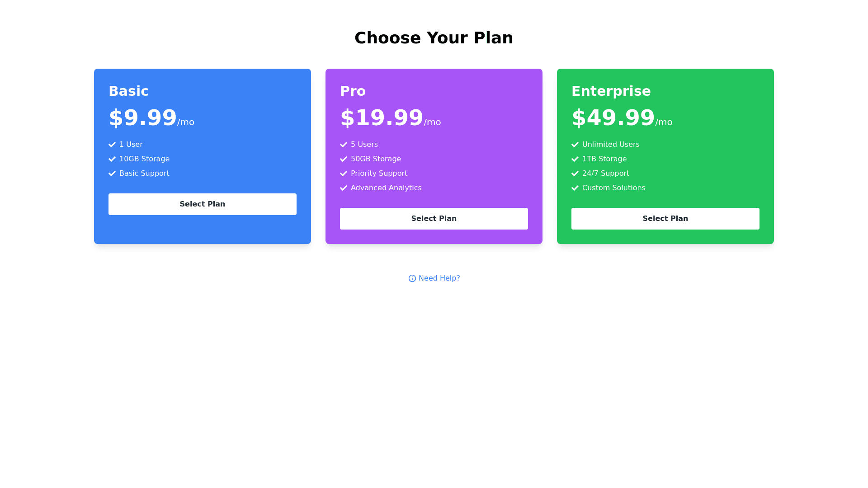Image resolution: width=868 pixels, height=488 pixels.
Task: Click checkmark icon next to Priority Support
Action: [344, 174]
